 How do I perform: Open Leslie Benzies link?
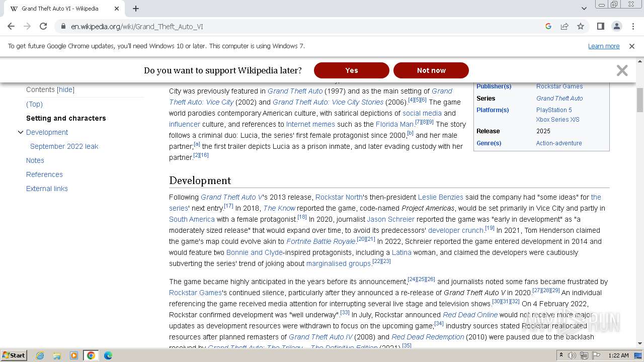point(441,197)
